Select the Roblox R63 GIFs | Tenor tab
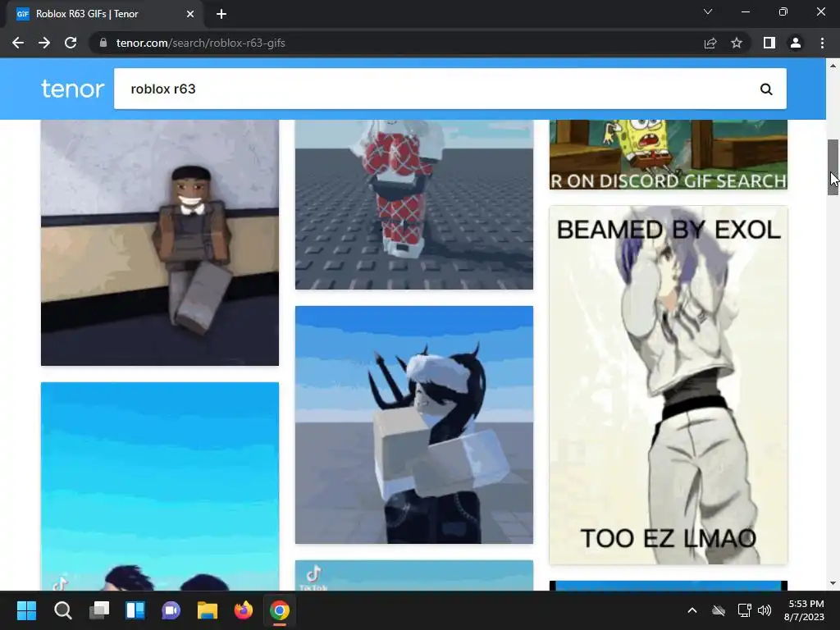 104,14
